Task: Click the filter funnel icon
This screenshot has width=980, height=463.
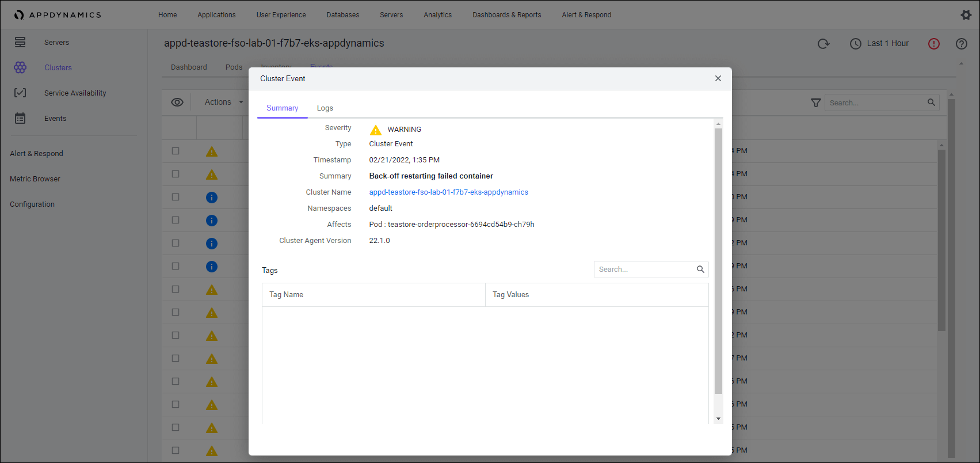Action: click(x=815, y=103)
